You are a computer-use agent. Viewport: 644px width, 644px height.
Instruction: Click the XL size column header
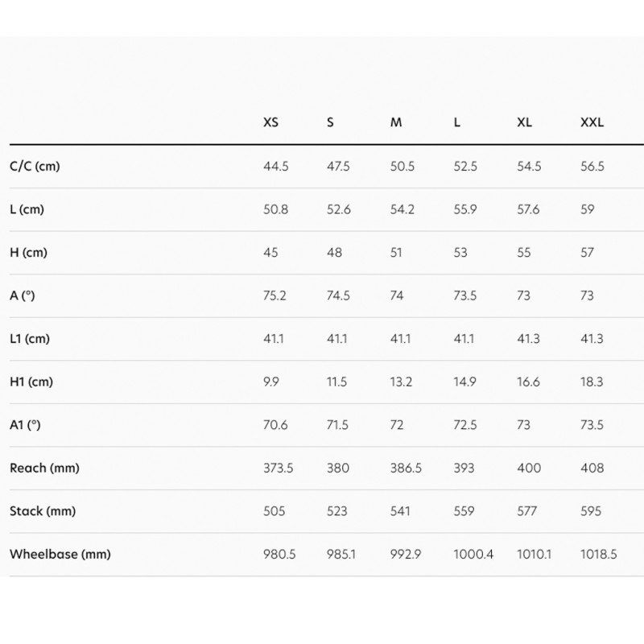pos(524,123)
